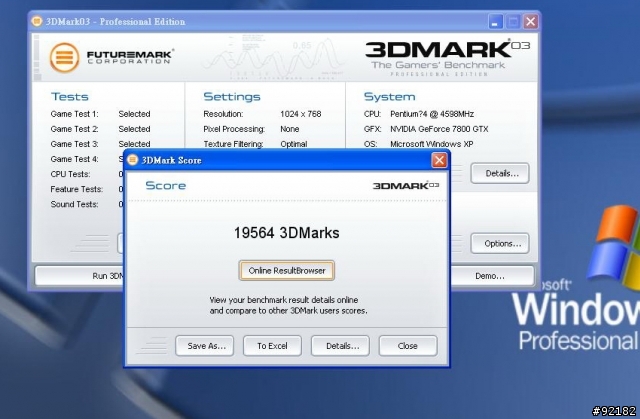Click the Resolution value 1024 x 768
This screenshot has height=419, width=640.
pyautogui.click(x=300, y=114)
